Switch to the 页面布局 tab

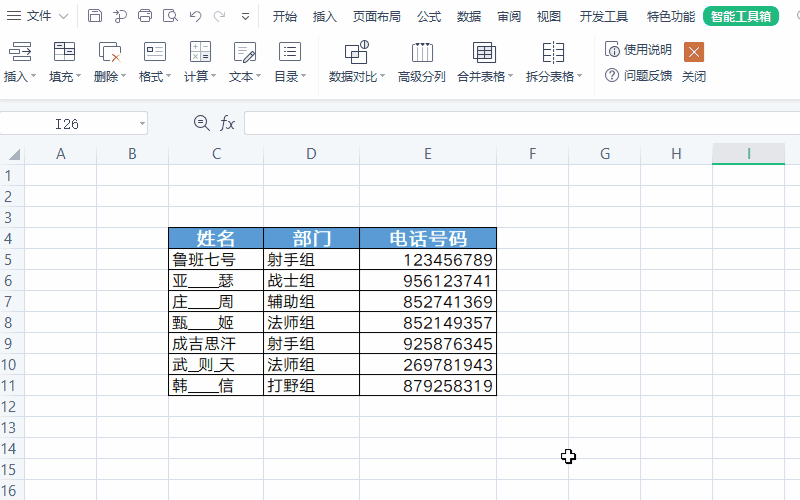click(377, 17)
